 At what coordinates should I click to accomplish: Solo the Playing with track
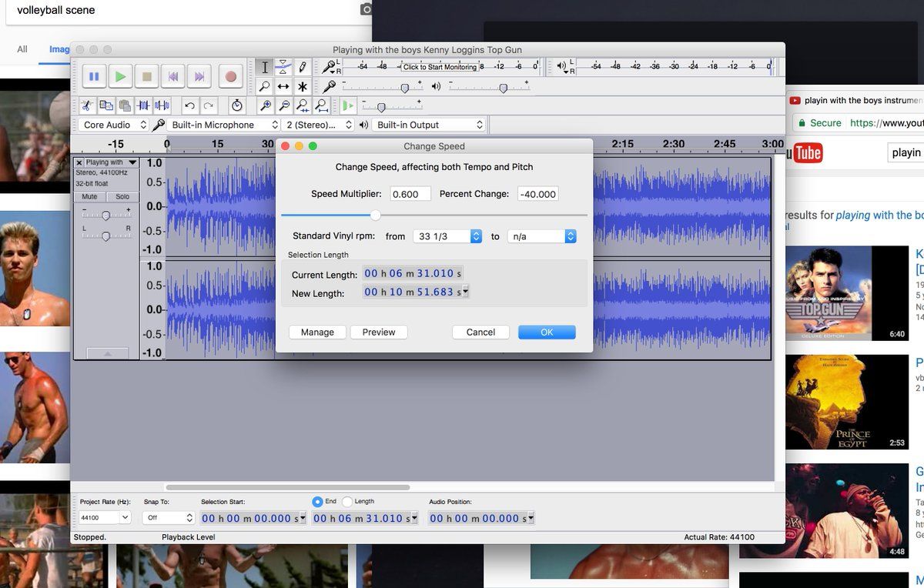[122, 197]
